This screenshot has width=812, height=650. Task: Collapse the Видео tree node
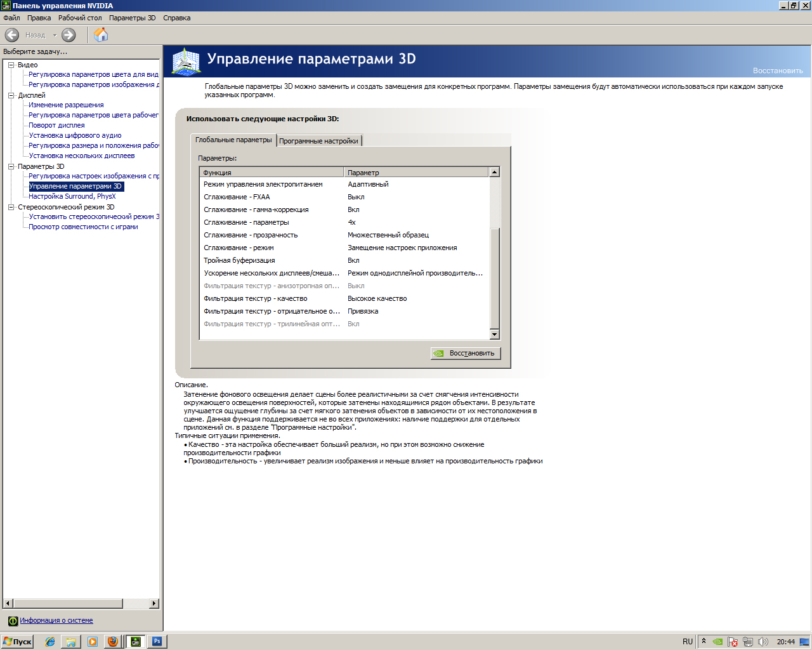pyautogui.click(x=11, y=65)
